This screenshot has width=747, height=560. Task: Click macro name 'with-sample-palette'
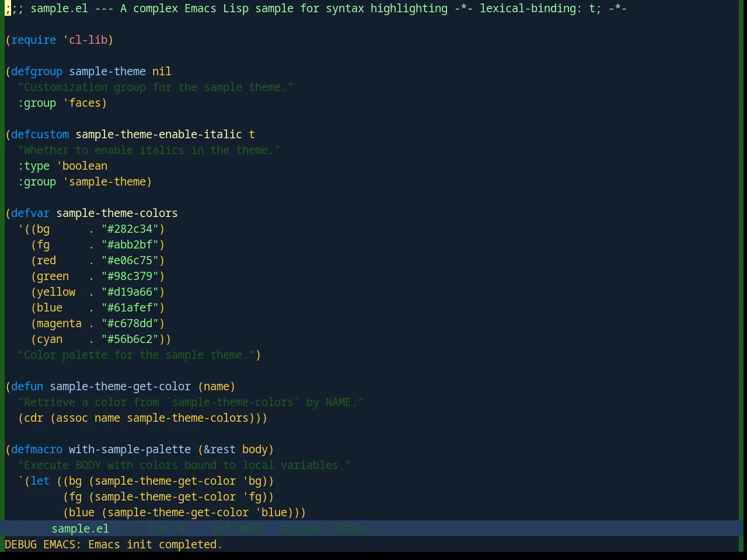tap(130, 449)
